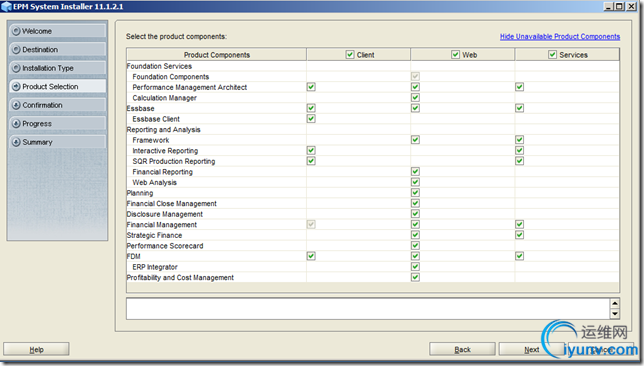
Task: Uncheck Web for Calculation Manager
Action: pyautogui.click(x=415, y=97)
